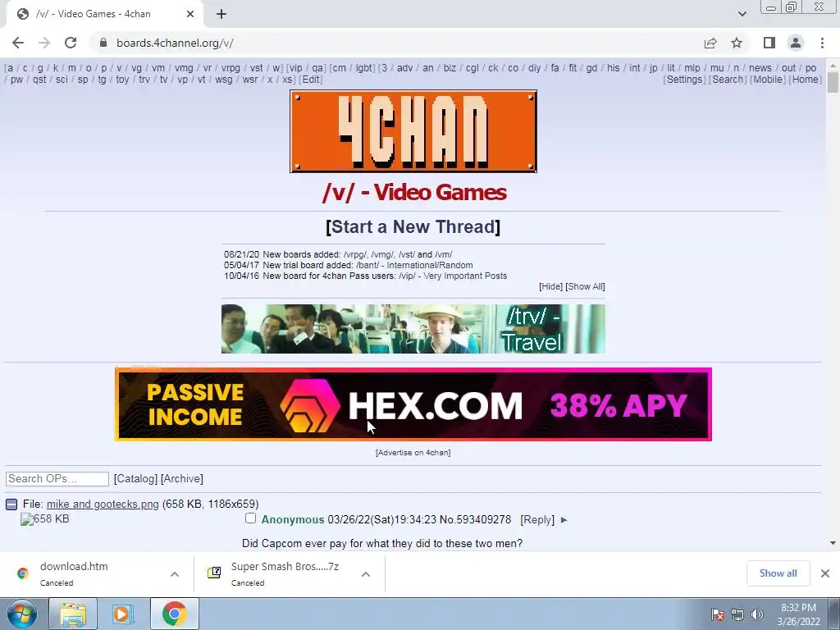Open the lgbt board link
Viewport: 840px width, 630px height.
click(x=363, y=68)
